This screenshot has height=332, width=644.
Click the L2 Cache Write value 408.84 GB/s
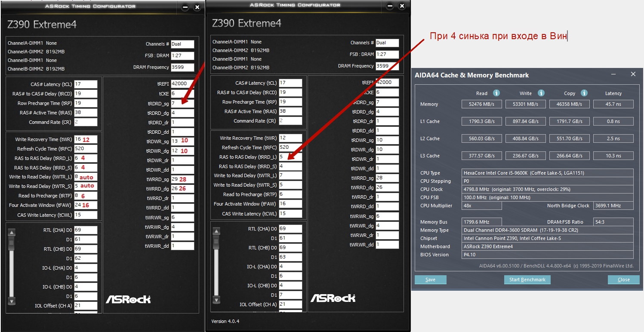[526, 138]
